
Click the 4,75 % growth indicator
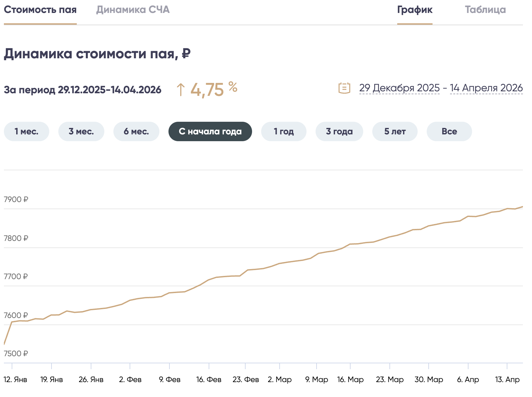tap(207, 89)
